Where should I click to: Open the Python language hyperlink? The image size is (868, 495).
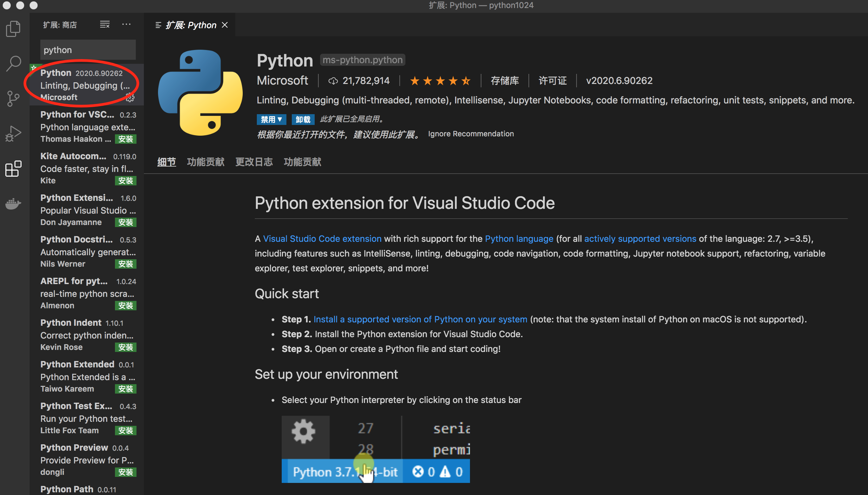(x=519, y=239)
